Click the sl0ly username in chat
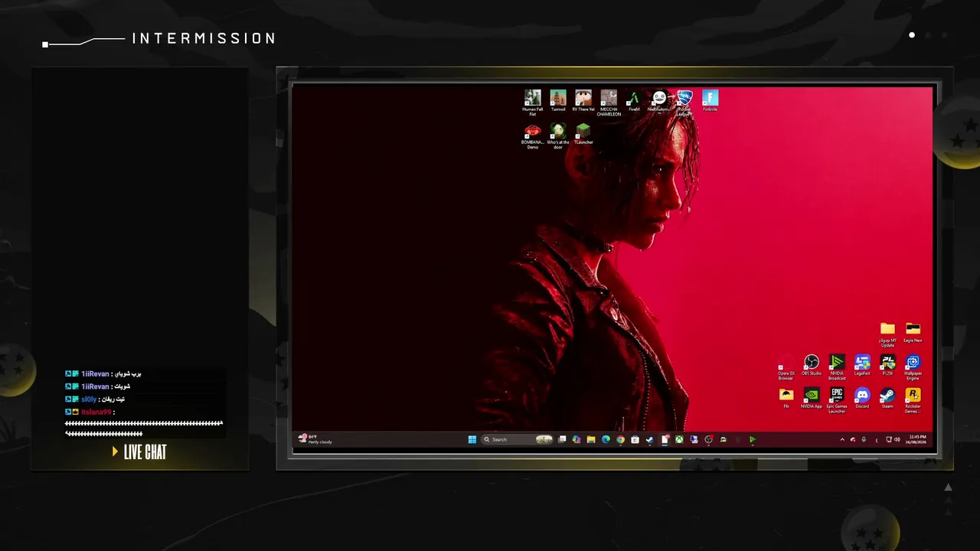The image size is (980, 551). [89, 399]
